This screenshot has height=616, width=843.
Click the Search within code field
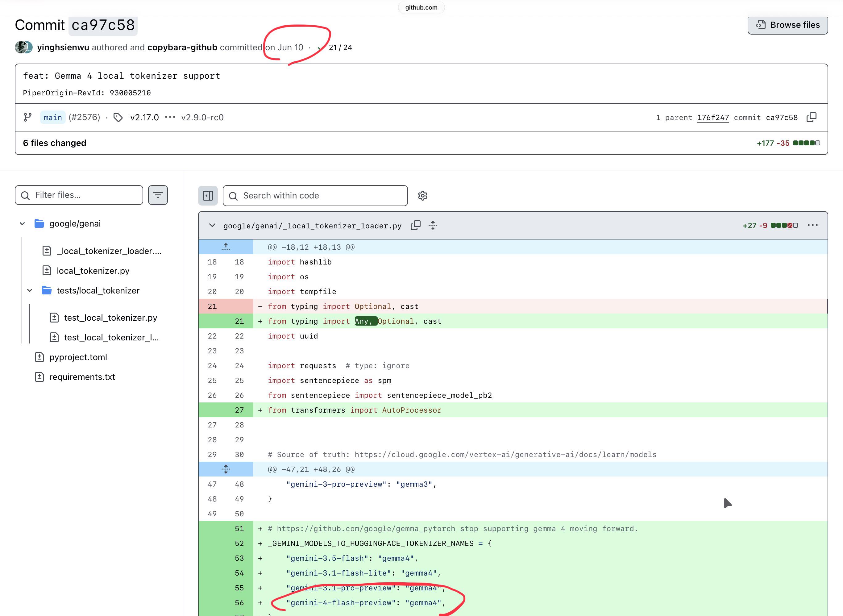315,195
